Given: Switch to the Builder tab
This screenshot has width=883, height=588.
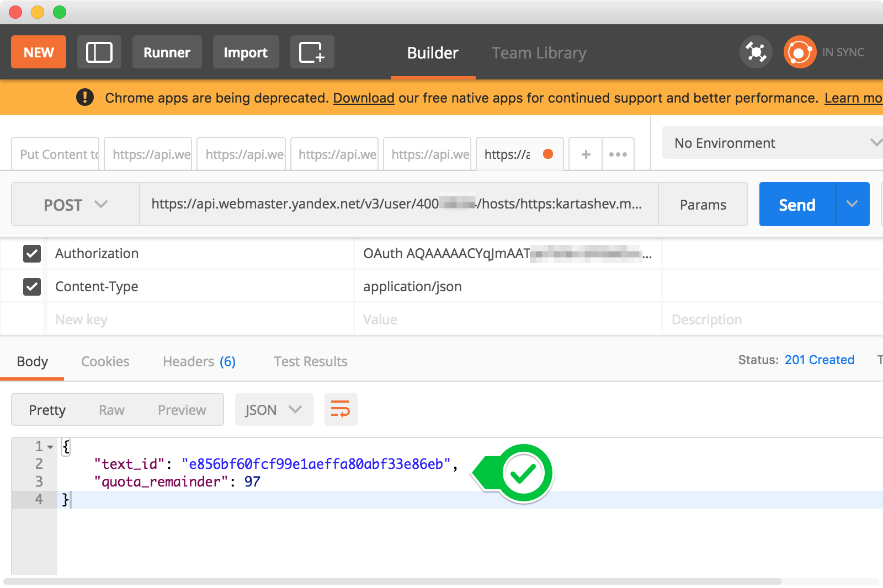Looking at the screenshot, I should point(433,53).
